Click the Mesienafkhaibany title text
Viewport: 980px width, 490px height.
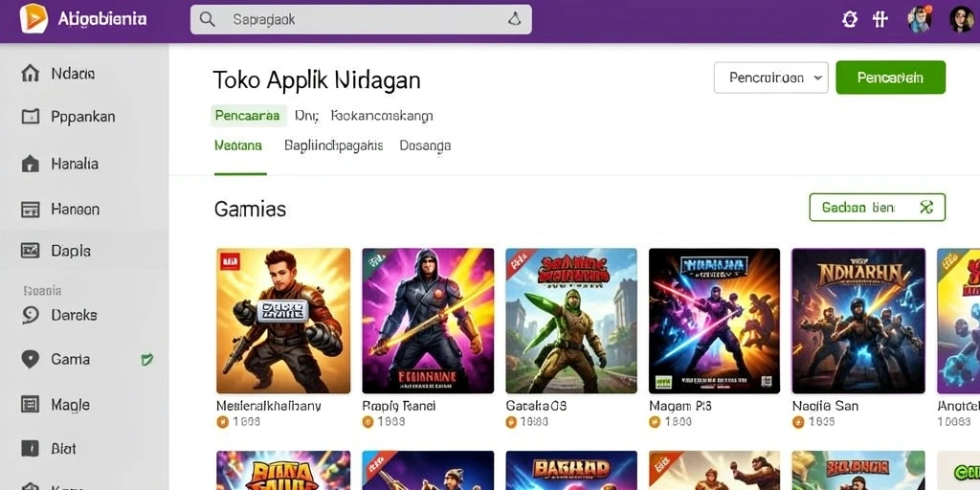pyautogui.click(x=269, y=406)
